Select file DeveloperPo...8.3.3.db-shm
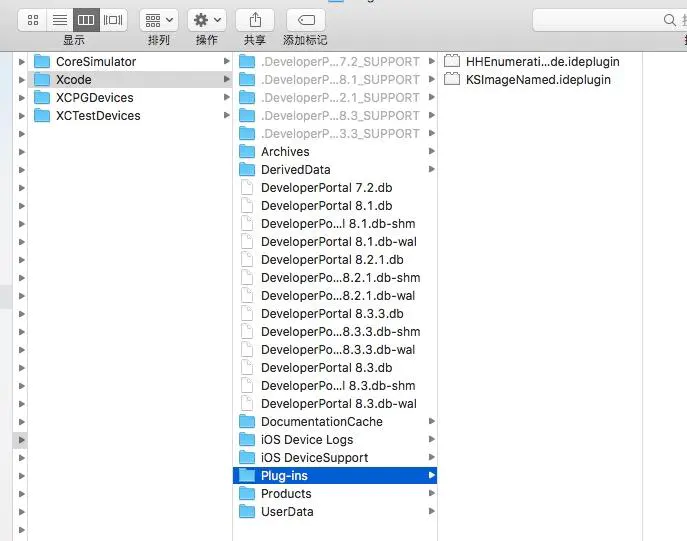Screen dimensions: 687x541 pyautogui.click(x=335, y=332)
